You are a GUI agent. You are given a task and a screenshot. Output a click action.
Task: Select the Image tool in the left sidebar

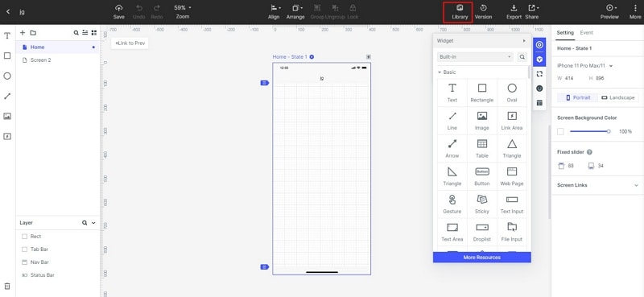coord(7,116)
